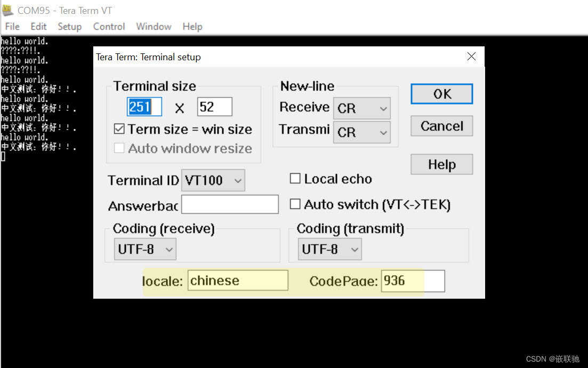Image resolution: width=588 pixels, height=368 pixels.
Task: Open the Setup menu
Action: click(x=70, y=27)
